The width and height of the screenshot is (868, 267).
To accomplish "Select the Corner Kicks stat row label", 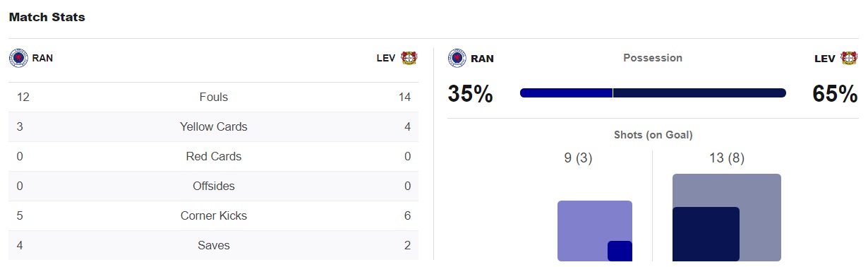I will (214, 216).
